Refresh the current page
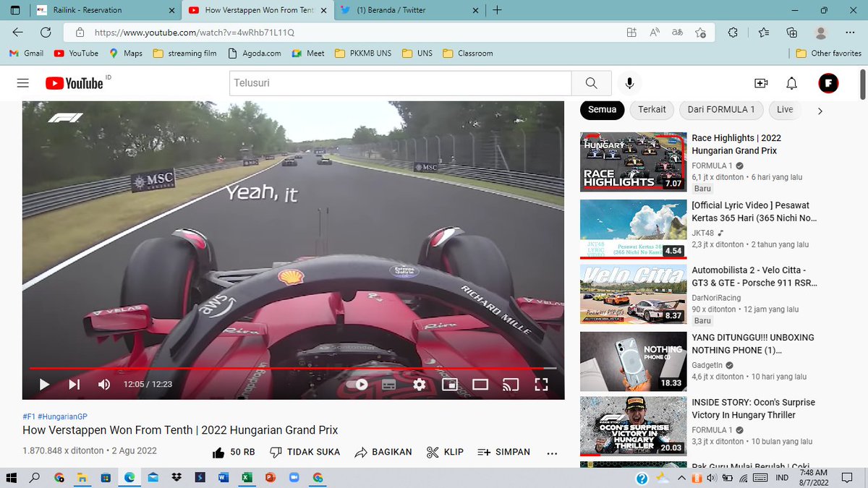 click(x=46, y=33)
